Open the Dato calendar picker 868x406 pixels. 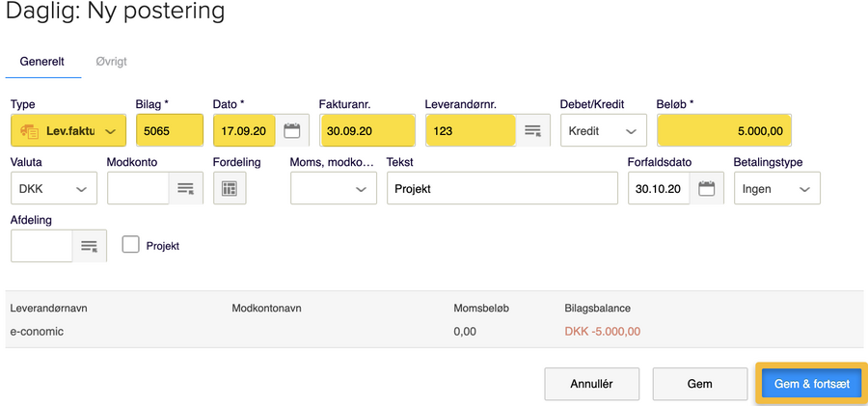[x=292, y=130]
